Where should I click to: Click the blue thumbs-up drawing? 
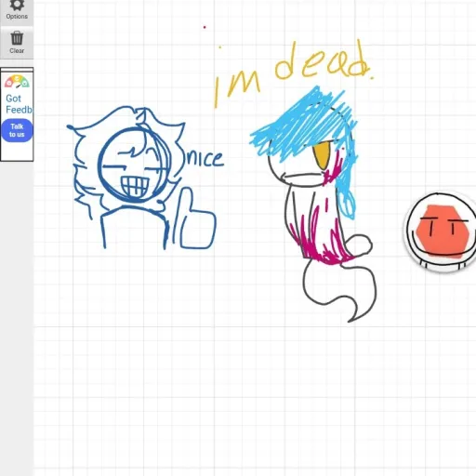194,218
